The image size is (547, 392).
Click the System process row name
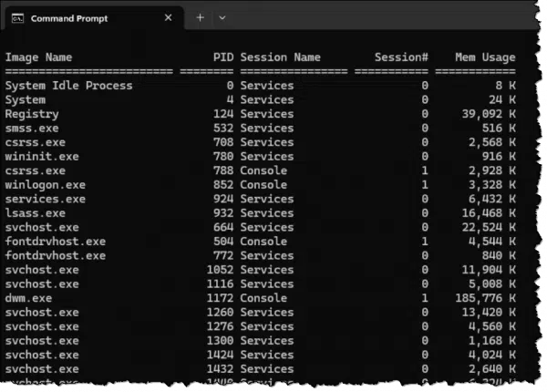[x=26, y=100]
